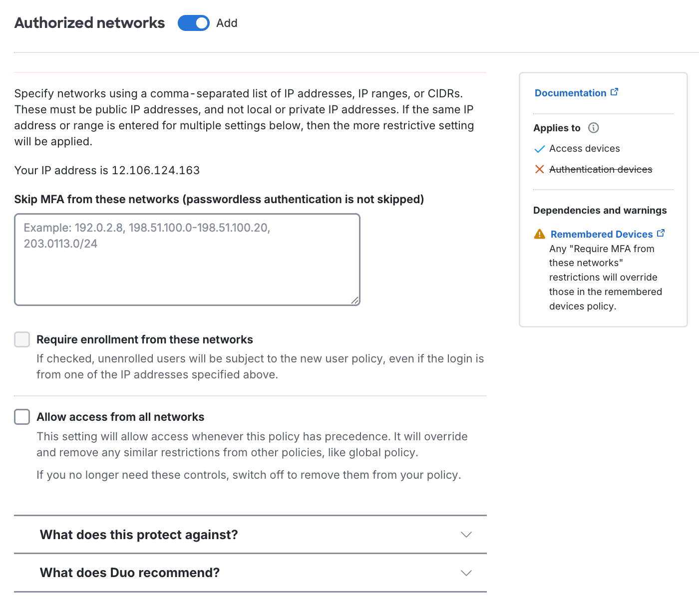This screenshot has width=699, height=616.
Task: Open the Documentation link
Action: (x=570, y=93)
